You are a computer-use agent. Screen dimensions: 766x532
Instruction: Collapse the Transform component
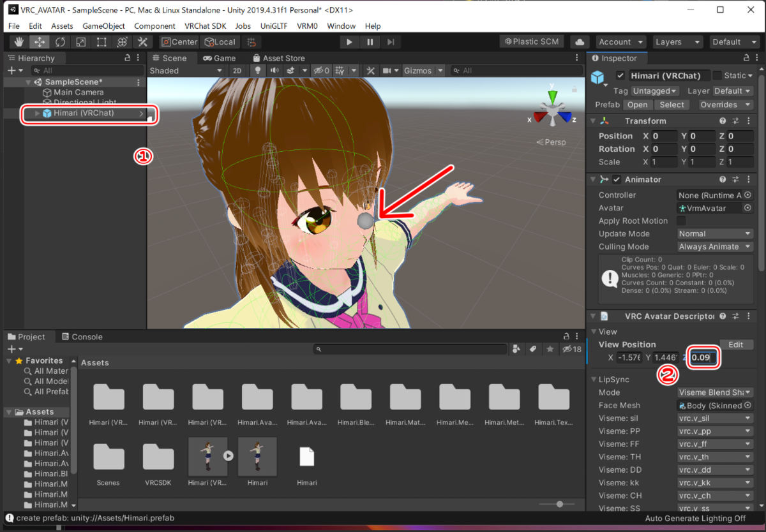592,121
